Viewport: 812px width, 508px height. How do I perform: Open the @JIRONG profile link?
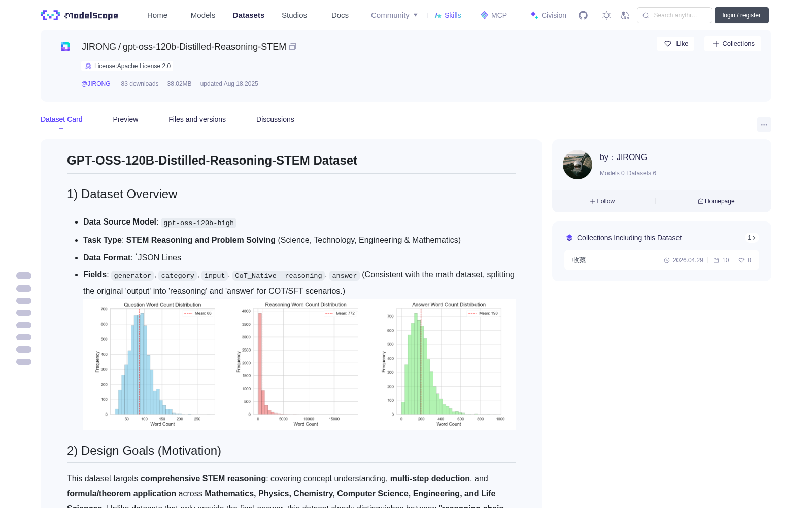click(96, 84)
